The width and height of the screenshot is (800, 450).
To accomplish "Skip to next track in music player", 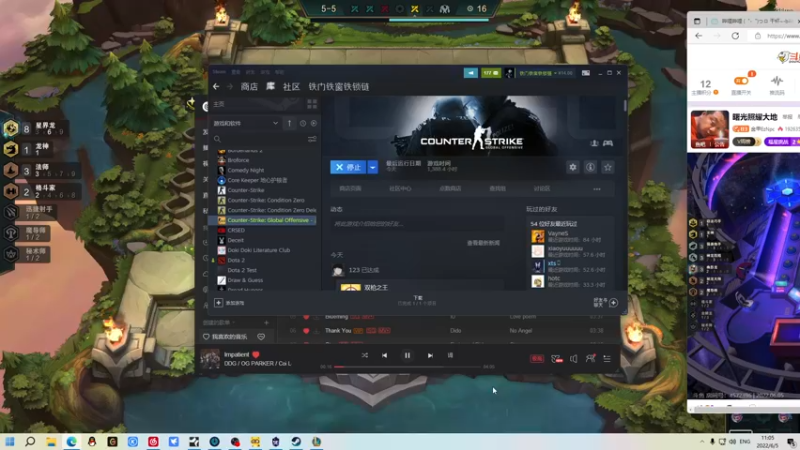I will 430,355.
